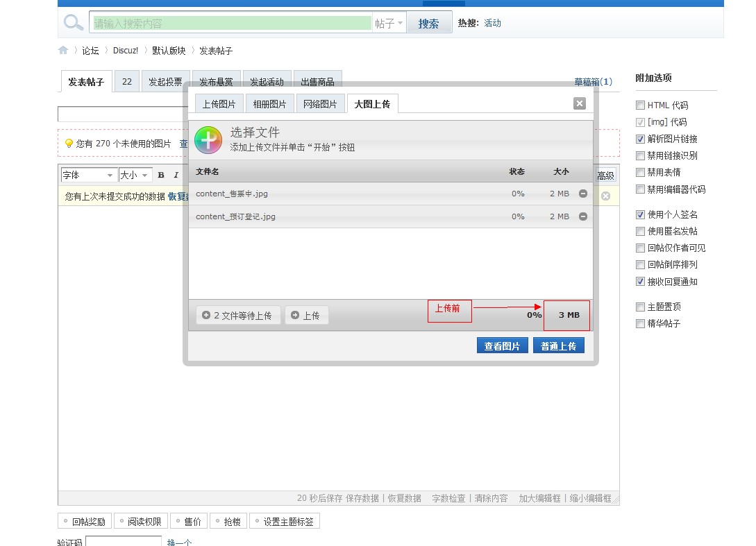Enable the 回帖仅作者可见 checkbox
This screenshot has height=546, width=756.
[640, 248]
